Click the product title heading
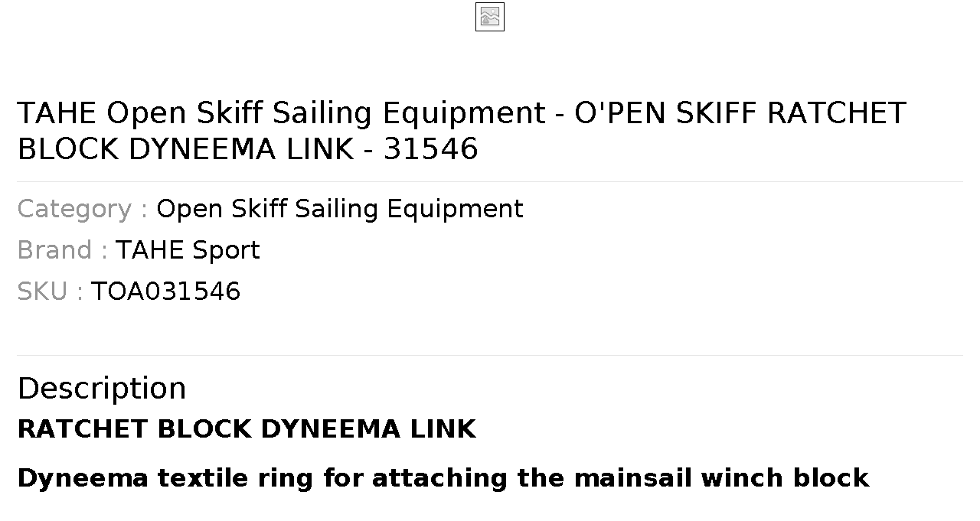 click(462, 131)
